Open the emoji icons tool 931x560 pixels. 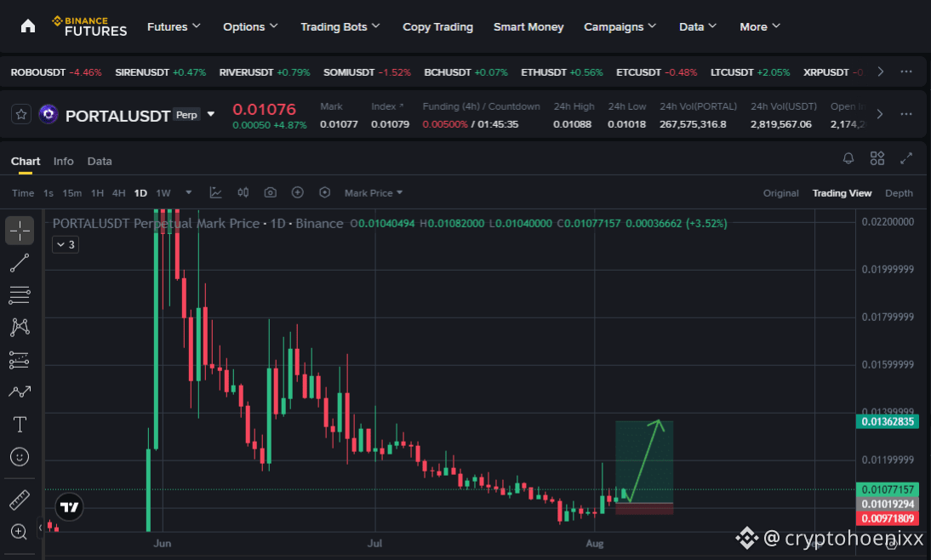(x=20, y=457)
